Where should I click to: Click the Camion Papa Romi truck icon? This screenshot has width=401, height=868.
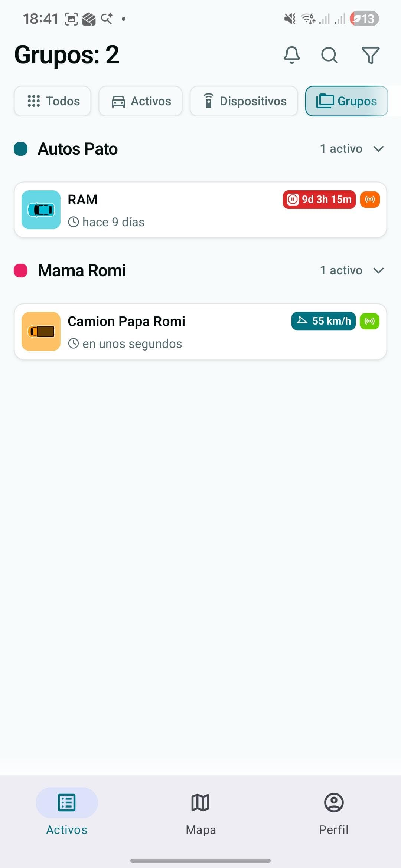(x=41, y=331)
